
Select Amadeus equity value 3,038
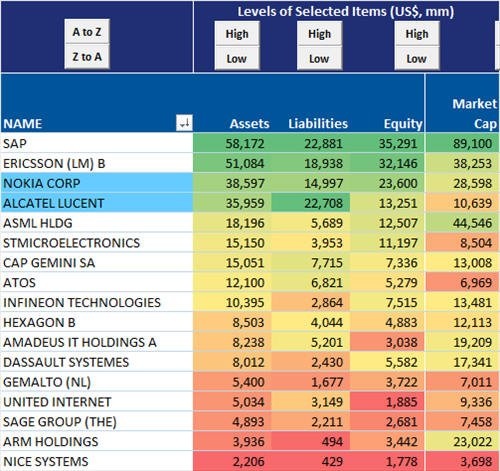point(387,342)
